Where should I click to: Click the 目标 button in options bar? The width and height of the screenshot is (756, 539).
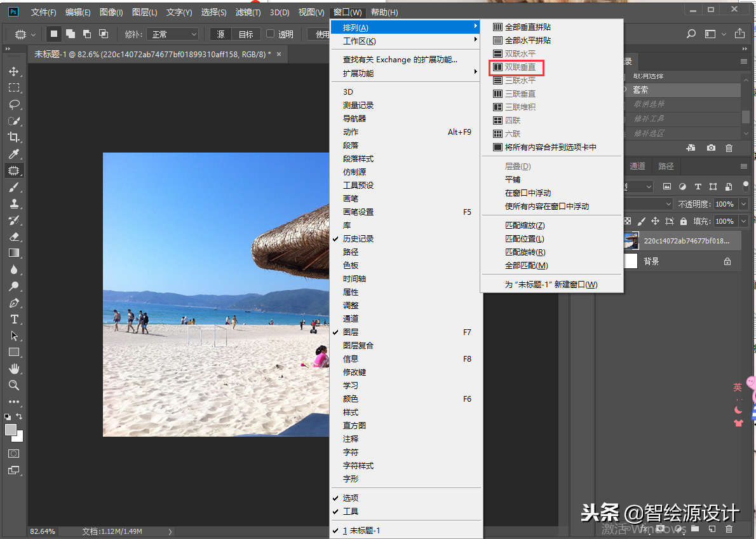(246, 34)
